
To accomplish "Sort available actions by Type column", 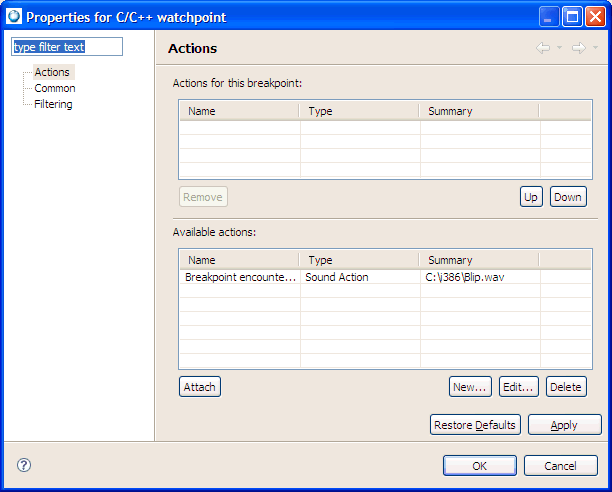I will tap(359, 260).
